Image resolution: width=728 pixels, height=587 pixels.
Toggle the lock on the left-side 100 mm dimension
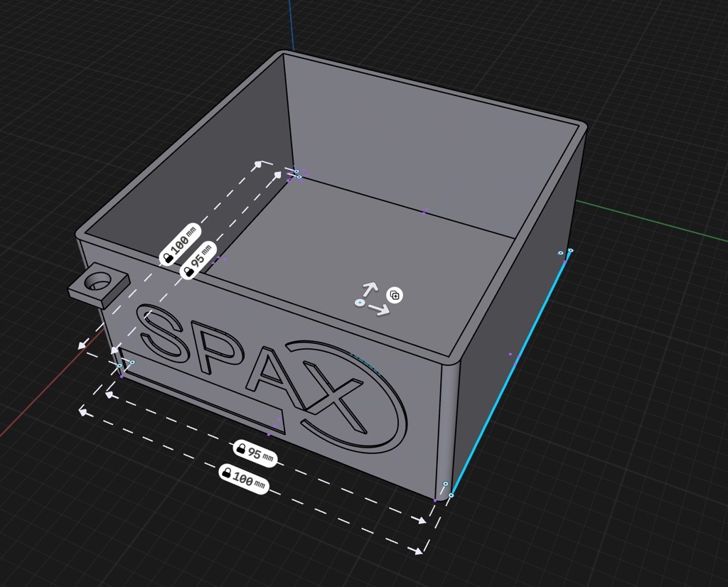(168, 257)
